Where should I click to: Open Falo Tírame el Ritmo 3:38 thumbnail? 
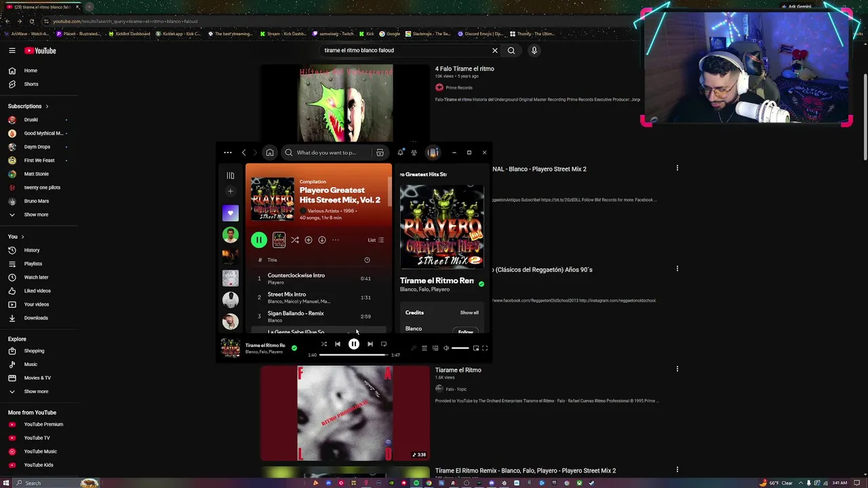point(345,413)
